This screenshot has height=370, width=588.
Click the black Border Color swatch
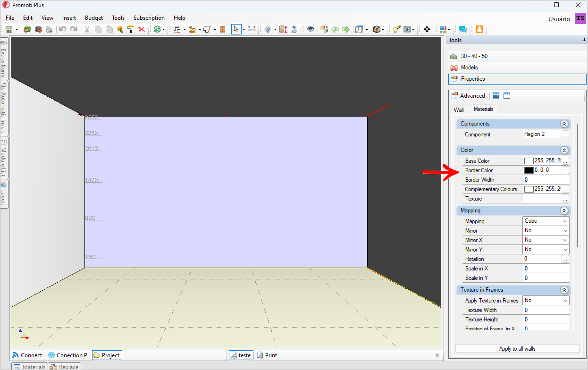pyautogui.click(x=529, y=170)
